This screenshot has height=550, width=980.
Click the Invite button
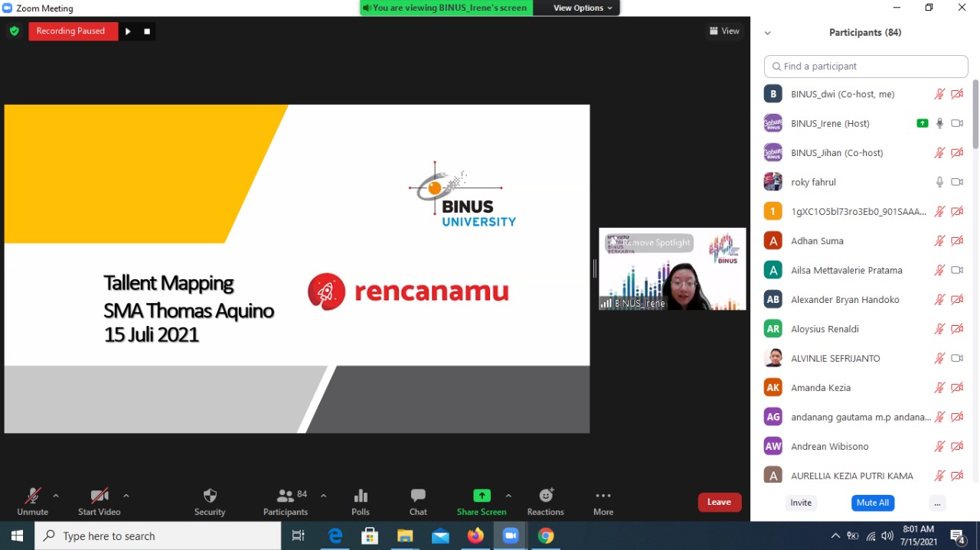pyautogui.click(x=801, y=503)
